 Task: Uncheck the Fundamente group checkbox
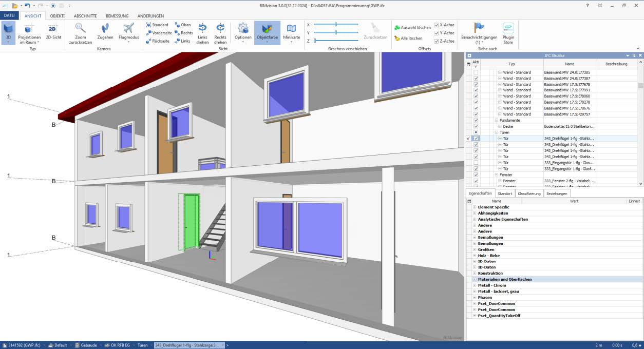tap(476, 120)
